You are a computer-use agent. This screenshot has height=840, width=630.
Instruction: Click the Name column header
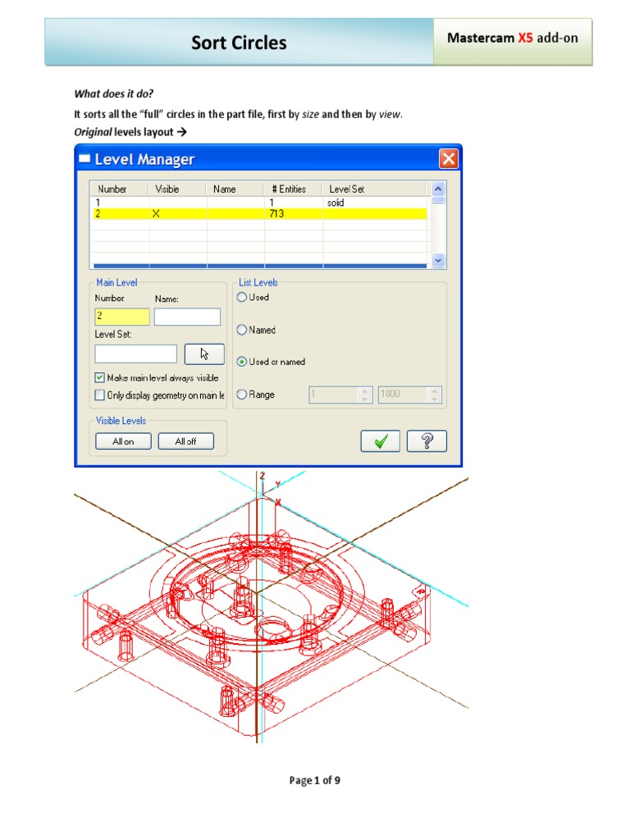pos(235,189)
